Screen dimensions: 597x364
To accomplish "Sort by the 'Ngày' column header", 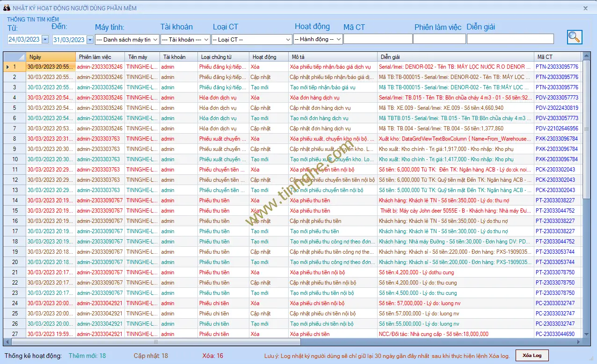I will click(x=51, y=57).
